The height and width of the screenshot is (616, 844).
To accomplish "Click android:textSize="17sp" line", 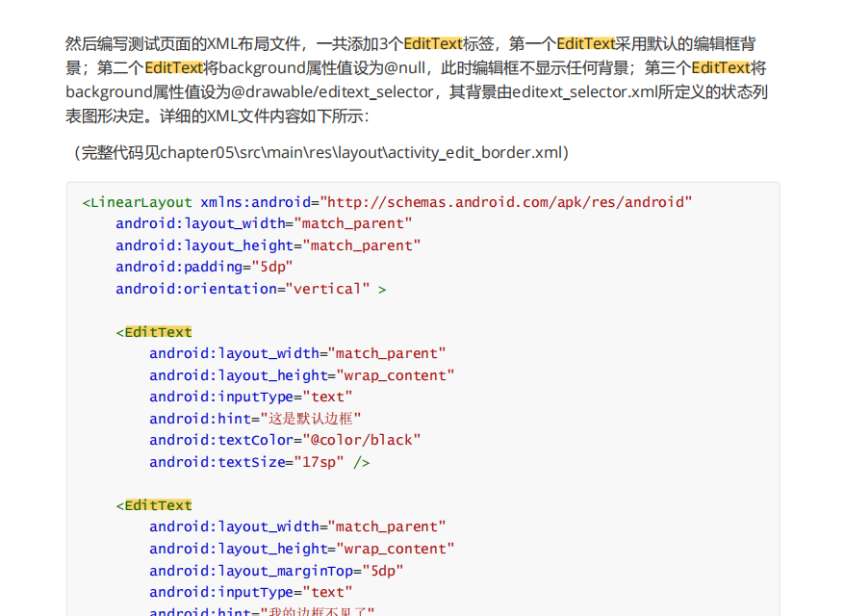I will tap(260, 463).
